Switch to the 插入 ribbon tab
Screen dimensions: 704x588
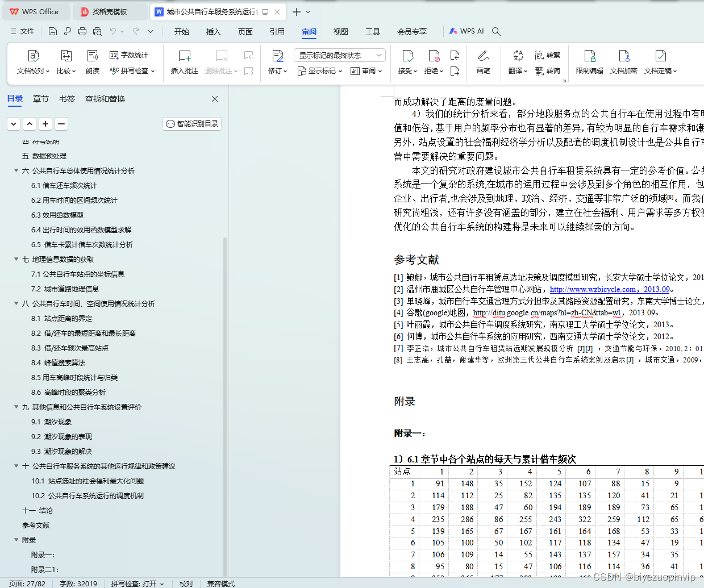214,31
